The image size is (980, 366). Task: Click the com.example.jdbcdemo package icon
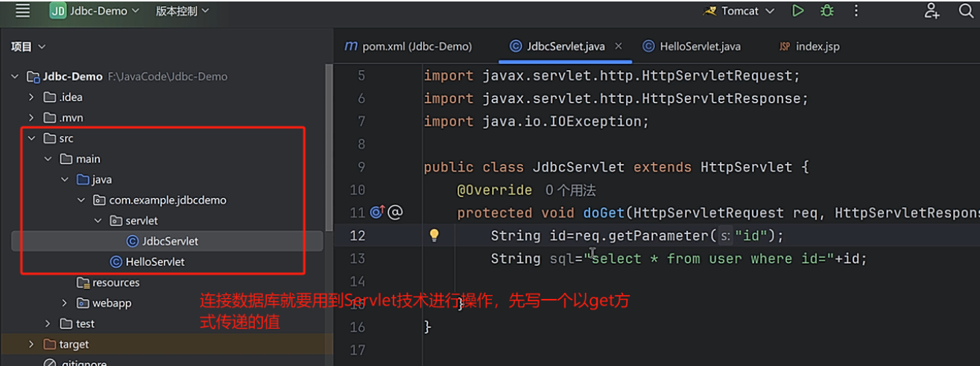(100, 200)
